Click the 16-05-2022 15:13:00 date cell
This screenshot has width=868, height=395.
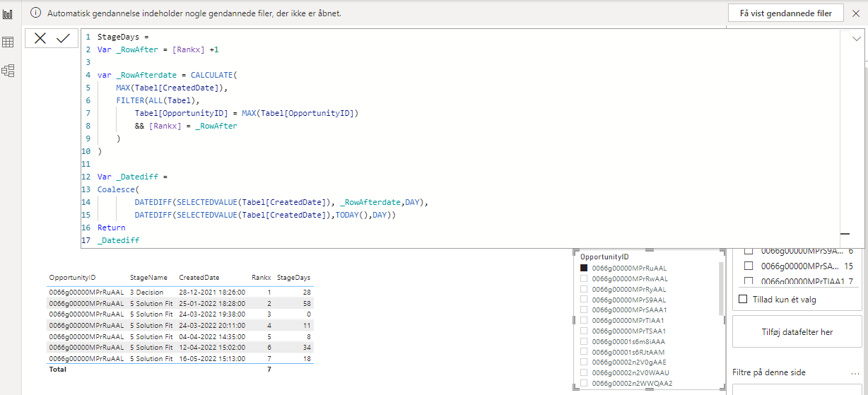(x=212, y=358)
